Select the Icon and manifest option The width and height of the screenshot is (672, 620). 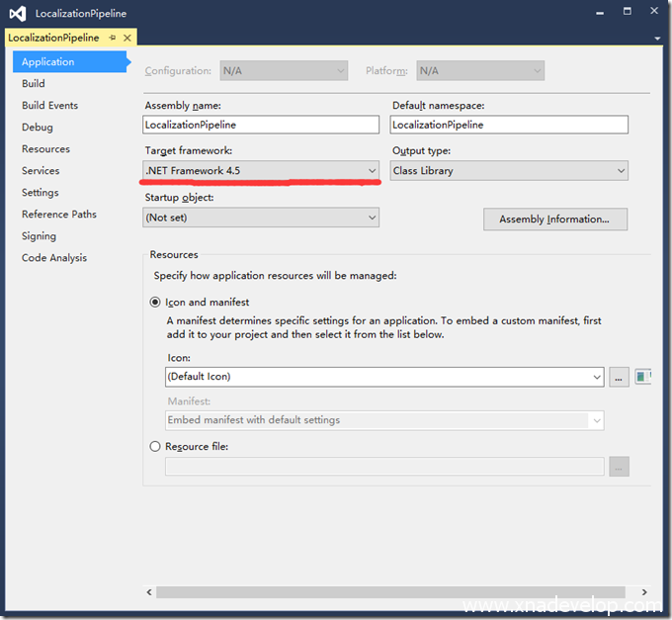pyautogui.click(x=155, y=303)
